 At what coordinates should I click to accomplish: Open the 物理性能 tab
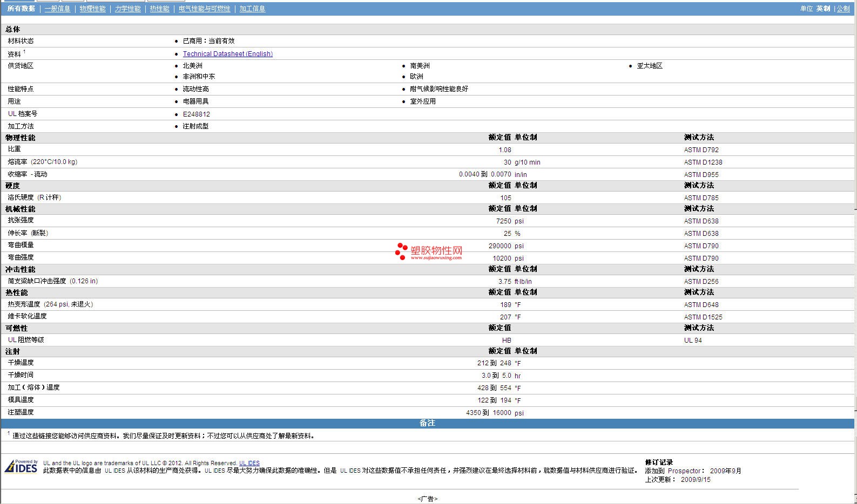coord(92,9)
